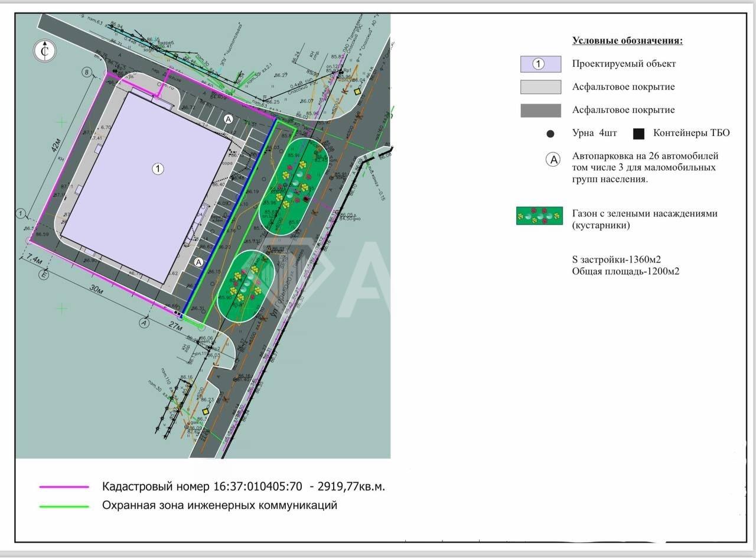Select the yellow square marker near bottom road

[x=205, y=411]
